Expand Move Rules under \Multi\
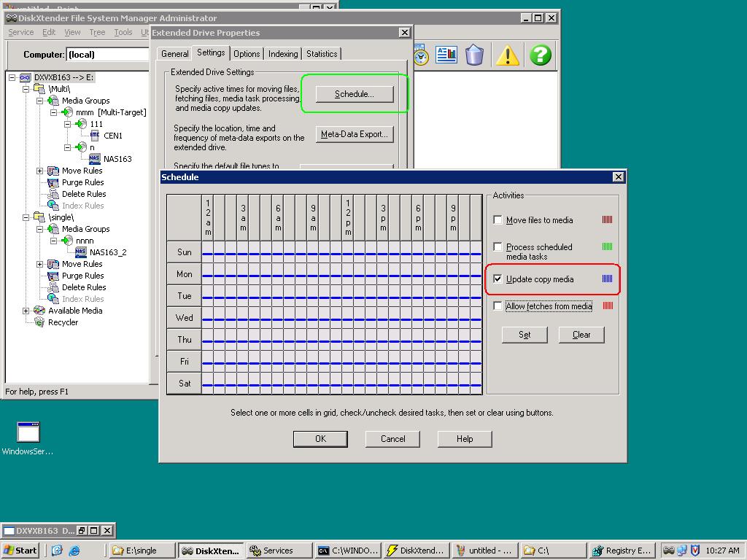This screenshot has height=560, width=747. tap(40, 171)
